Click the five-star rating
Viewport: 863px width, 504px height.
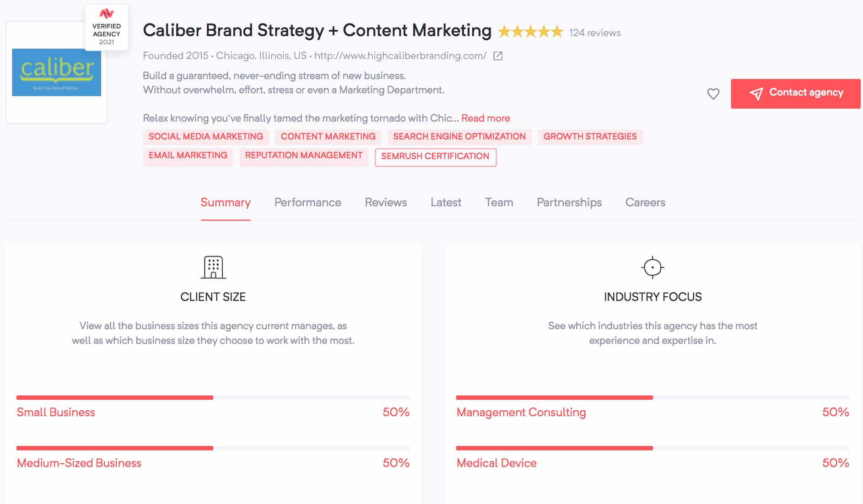[530, 32]
